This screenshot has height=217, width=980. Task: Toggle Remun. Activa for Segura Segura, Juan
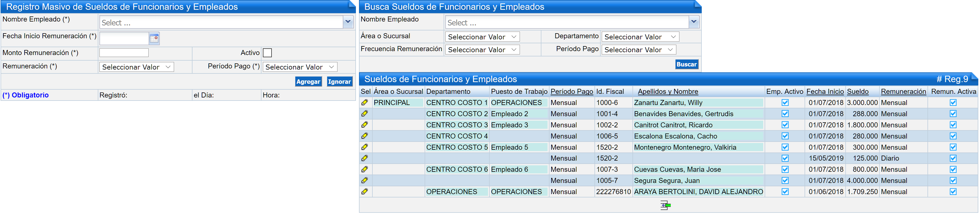pos(953,180)
